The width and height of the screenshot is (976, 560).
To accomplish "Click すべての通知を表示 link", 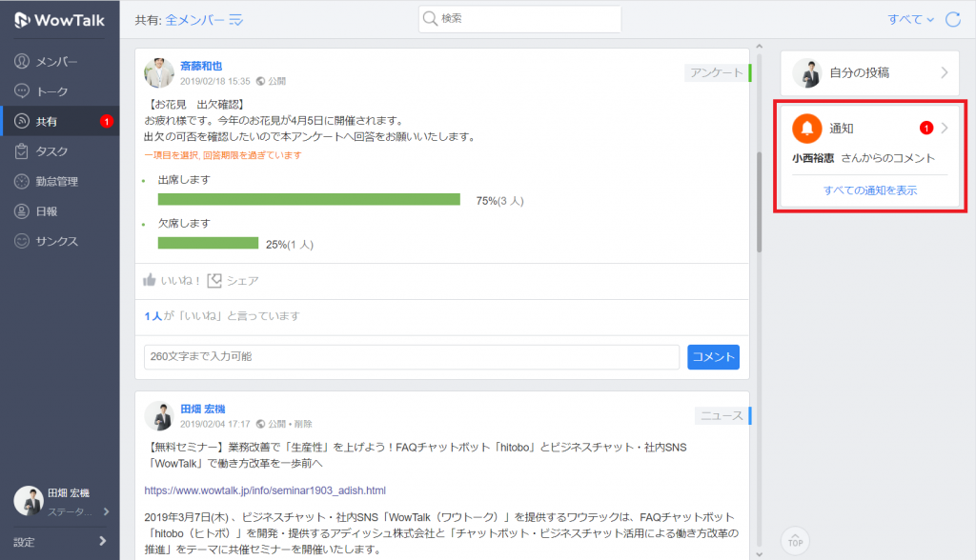I will (x=870, y=190).
